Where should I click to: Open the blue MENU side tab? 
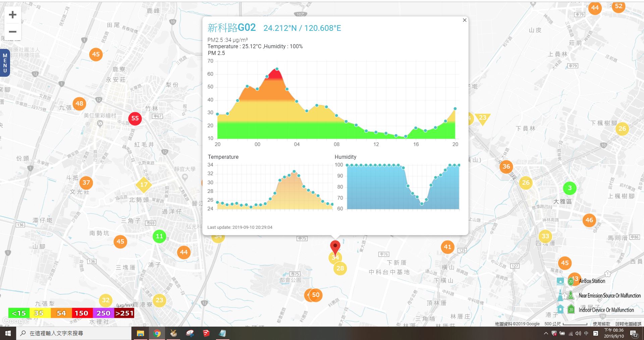pos(5,63)
